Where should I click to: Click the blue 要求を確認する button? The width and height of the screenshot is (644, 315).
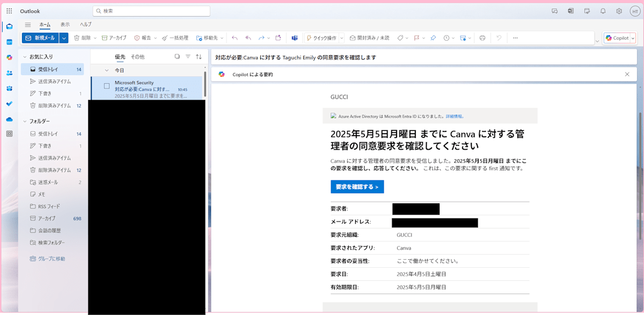357,187
